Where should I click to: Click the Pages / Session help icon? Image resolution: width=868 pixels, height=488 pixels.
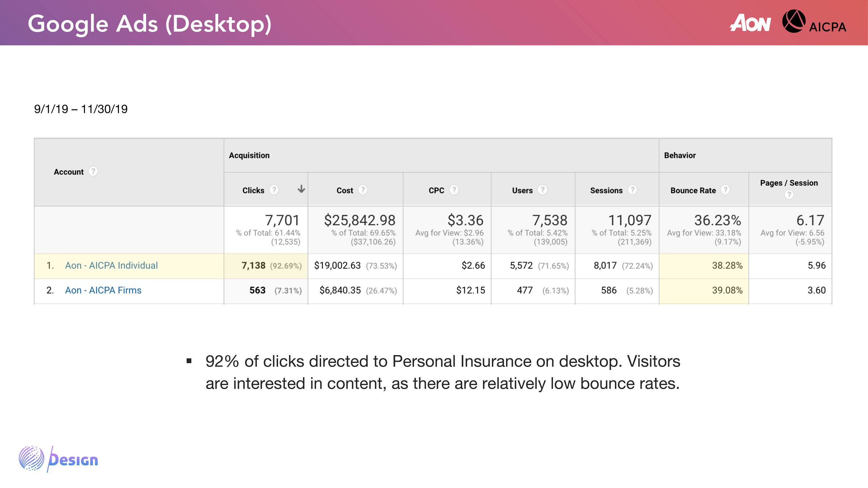click(x=789, y=195)
